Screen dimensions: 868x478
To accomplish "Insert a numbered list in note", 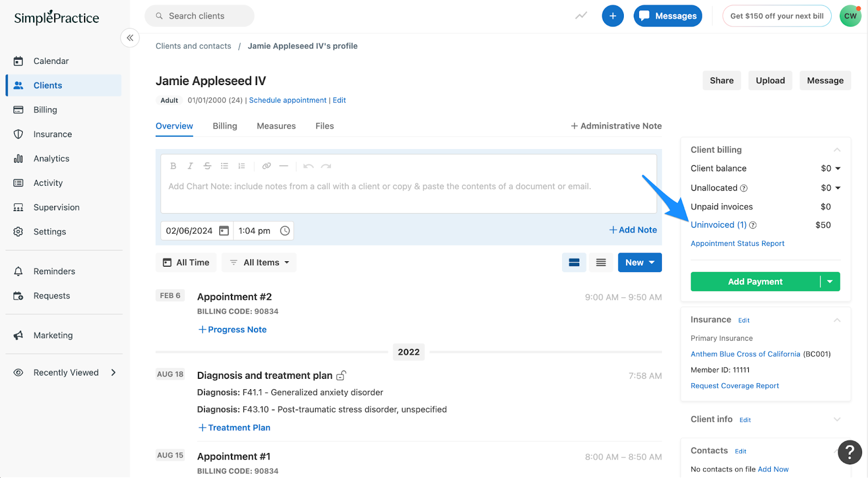I will 242,166.
